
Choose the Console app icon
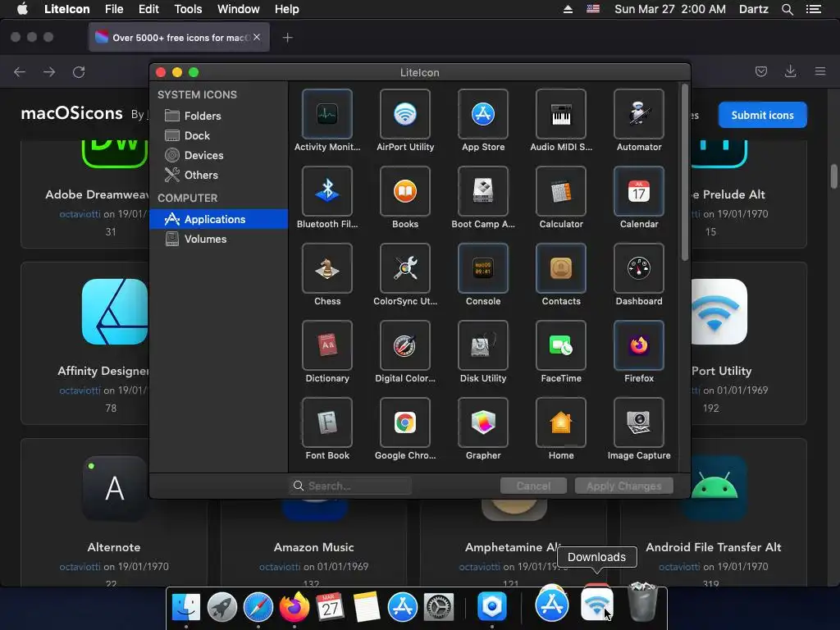tap(482, 268)
